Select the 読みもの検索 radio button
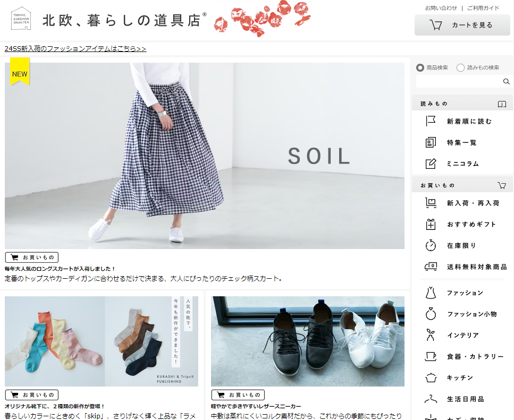 pyautogui.click(x=460, y=67)
